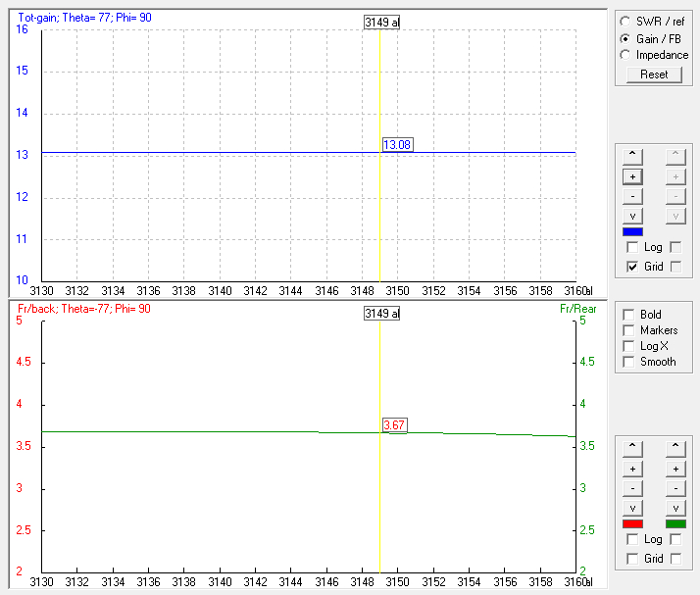Image resolution: width=700 pixels, height=595 pixels.
Task: Click the down 'v' button above the green swatch
Action: coord(675,508)
